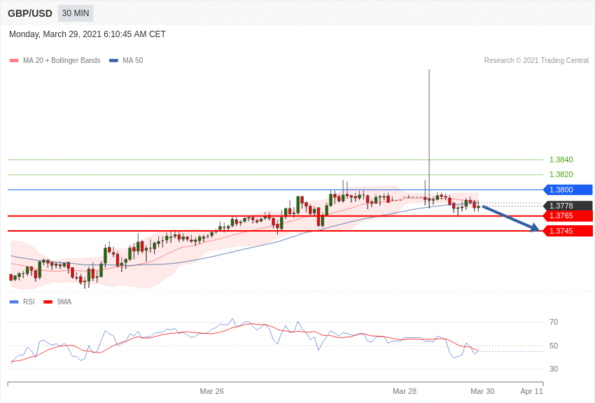The height and width of the screenshot is (403, 595).
Task: Click the 9MA legend label
Action: pos(64,302)
